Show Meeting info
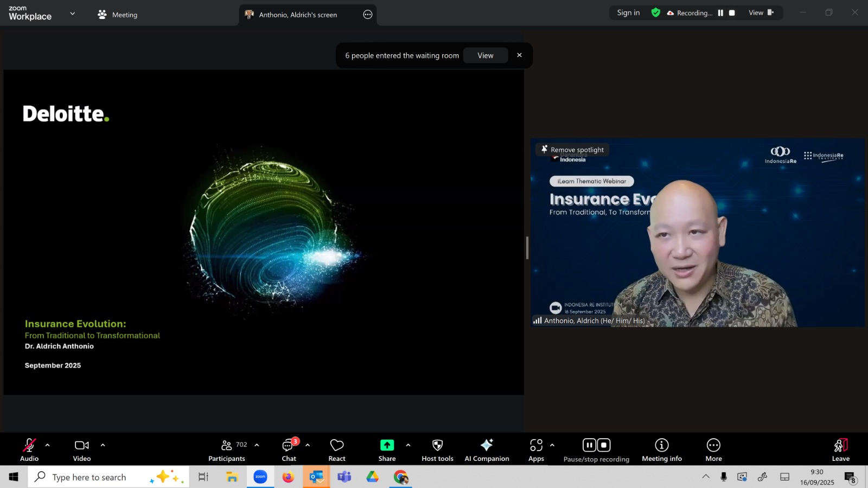The width and height of the screenshot is (868, 488). coord(661,450)
